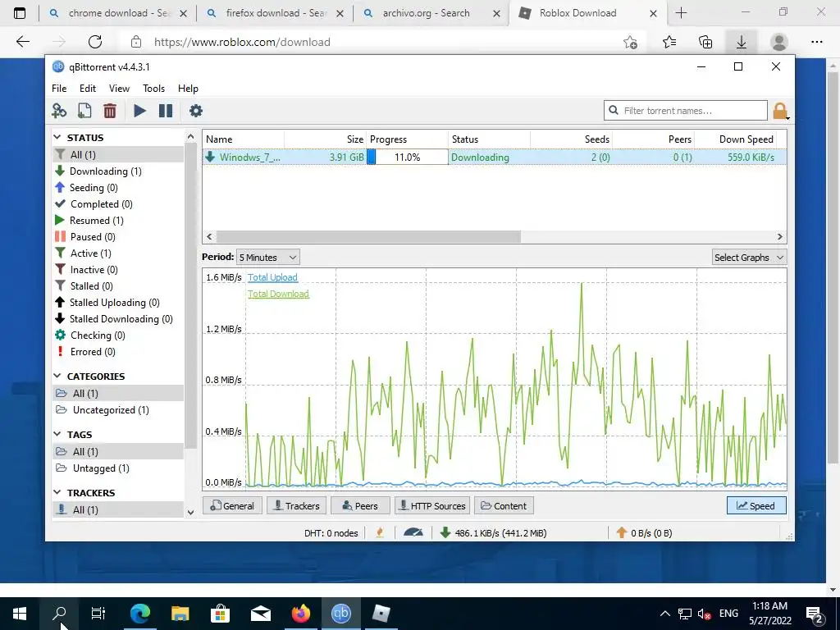Click the Pause torrents toolbar button
Screen dimensions: 840x630
(x=166, y=111)
